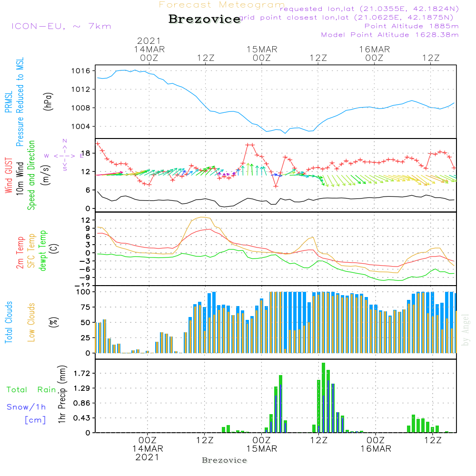Click the "(%)" cloud unit label
The height and width of the screenshot is (476, 476).
54,322
